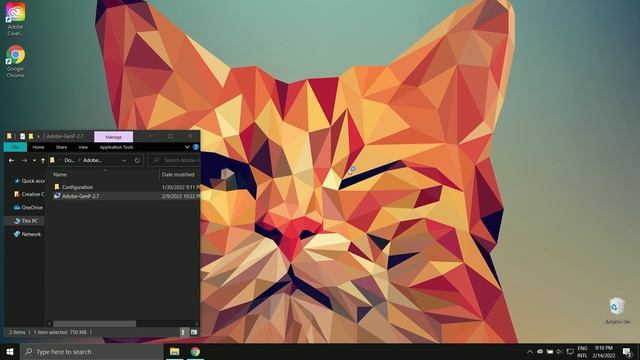
Task: Open the Recycle Bin on the desktop
Action: tap(617, 311)
